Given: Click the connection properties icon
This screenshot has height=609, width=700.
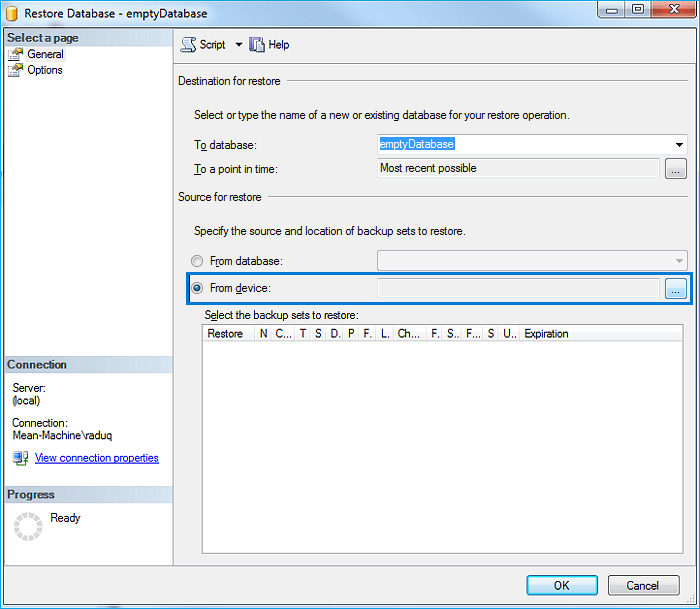Looking at the screenshot, I should click(21, 459).
